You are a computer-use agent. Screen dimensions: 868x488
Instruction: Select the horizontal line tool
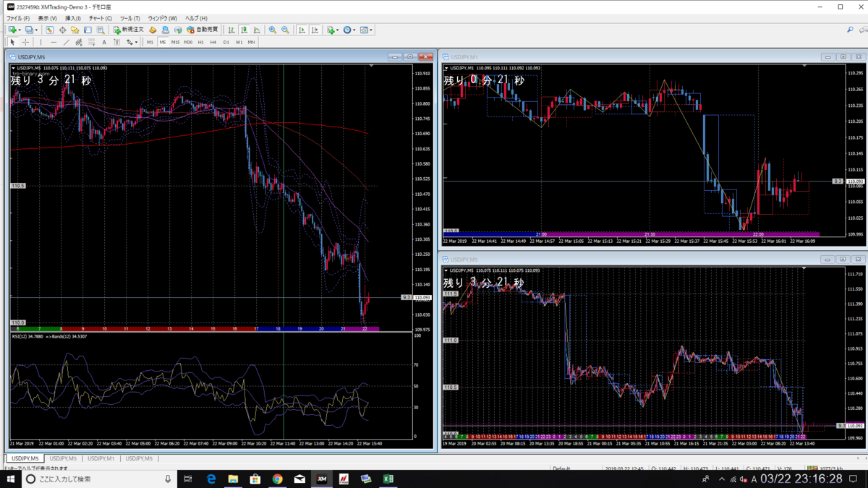[x=54, y=42]
